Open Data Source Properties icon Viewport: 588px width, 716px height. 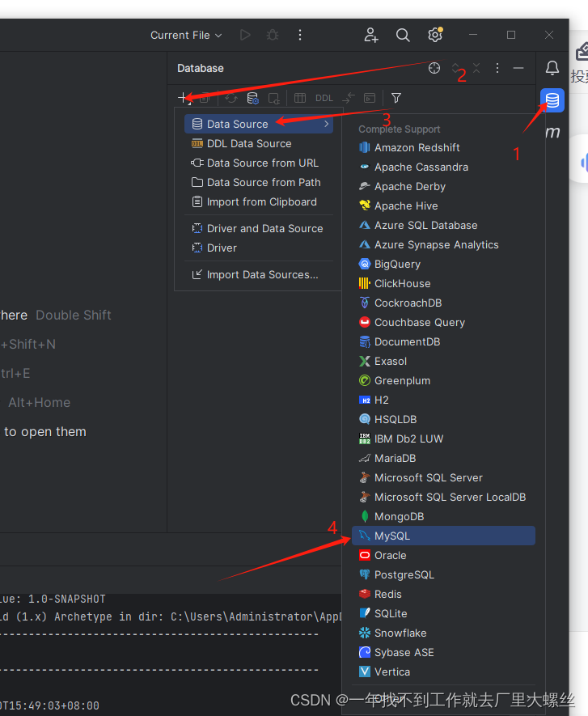coord(252,98)
